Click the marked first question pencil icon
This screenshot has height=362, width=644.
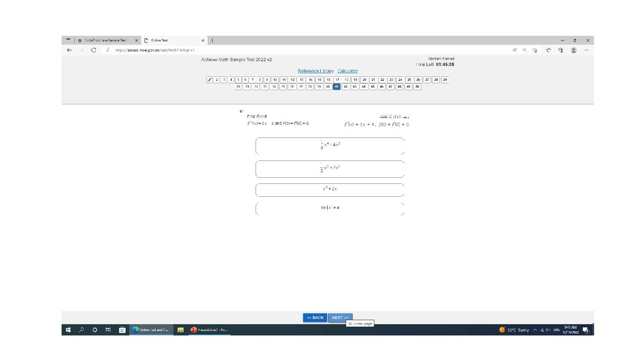tap(210, 80)
